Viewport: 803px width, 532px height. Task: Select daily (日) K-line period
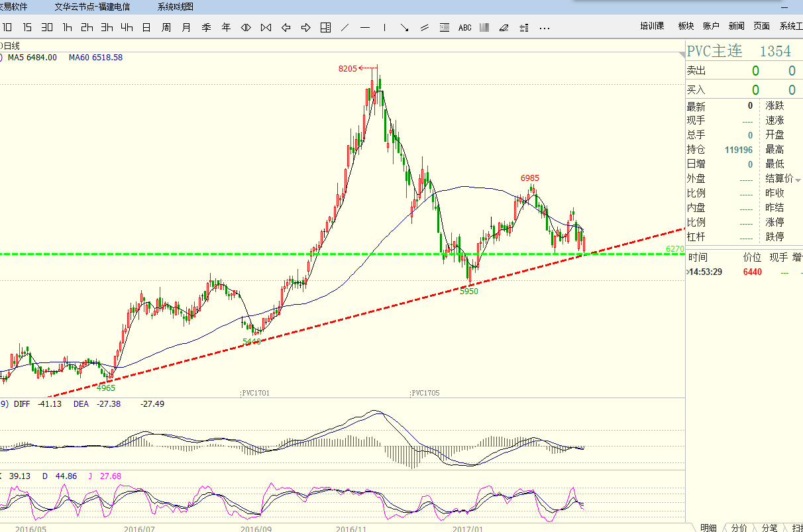tap(146, 27)
